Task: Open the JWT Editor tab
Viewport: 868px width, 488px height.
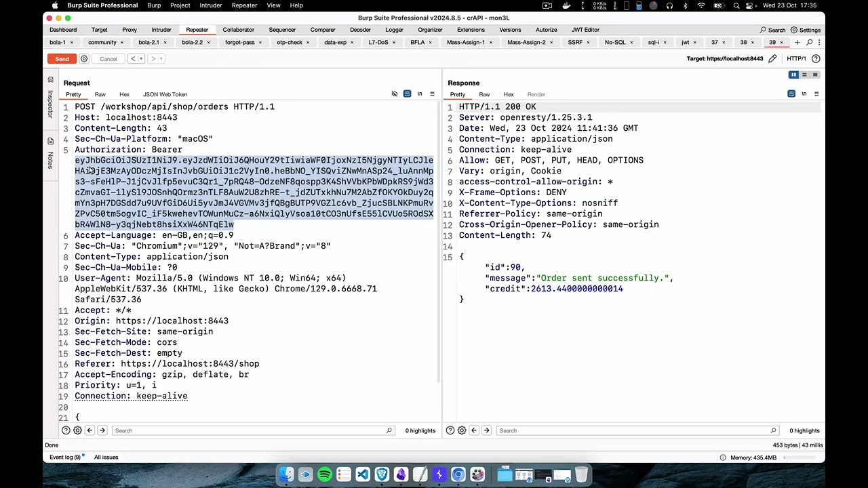Action: click(x=585, y=30)
